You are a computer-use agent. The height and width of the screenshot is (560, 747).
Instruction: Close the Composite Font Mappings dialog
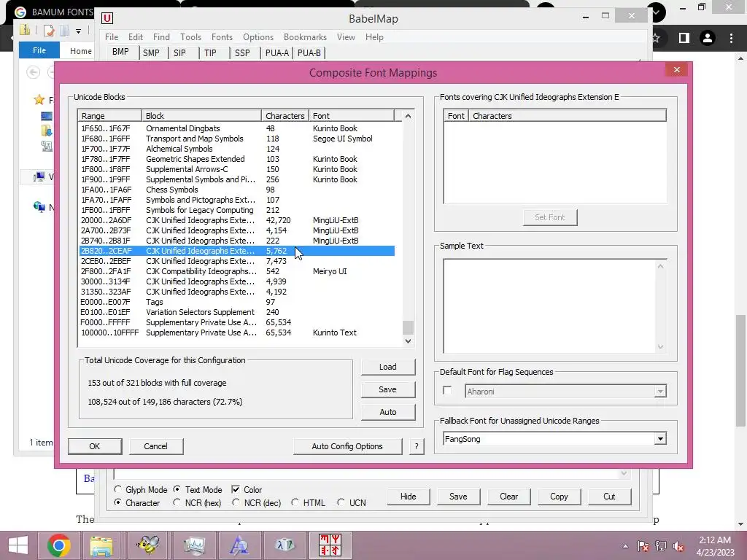(x=676, y=70)
